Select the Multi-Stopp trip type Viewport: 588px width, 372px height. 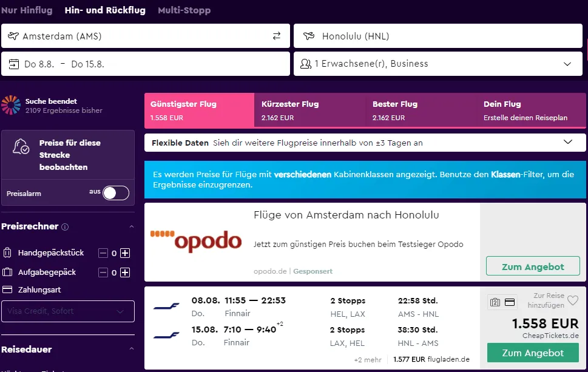(x=184, y=10)
